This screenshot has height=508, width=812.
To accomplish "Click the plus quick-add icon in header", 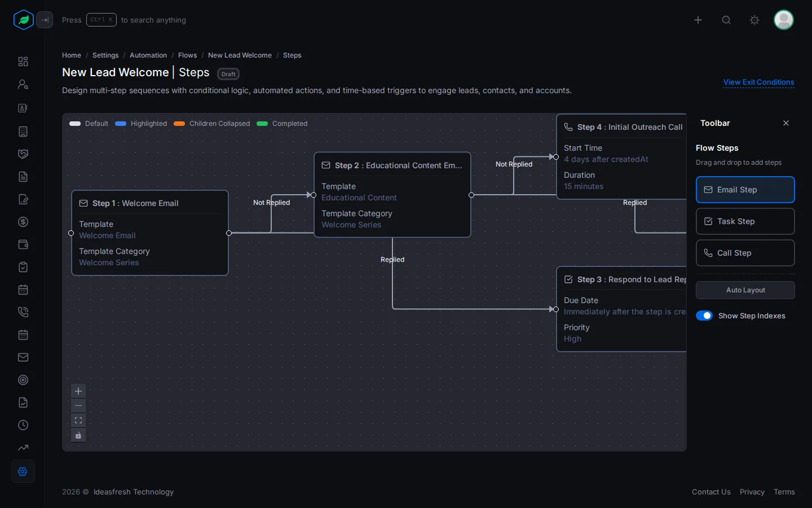I will coord(698,20).
